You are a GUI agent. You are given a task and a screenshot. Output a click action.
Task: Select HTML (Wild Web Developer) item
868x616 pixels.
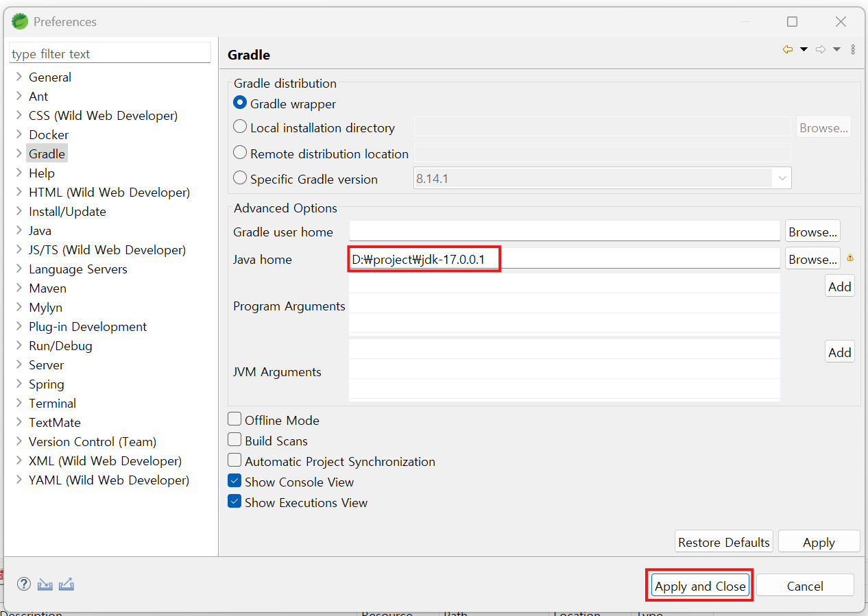[x=109, y=192]
